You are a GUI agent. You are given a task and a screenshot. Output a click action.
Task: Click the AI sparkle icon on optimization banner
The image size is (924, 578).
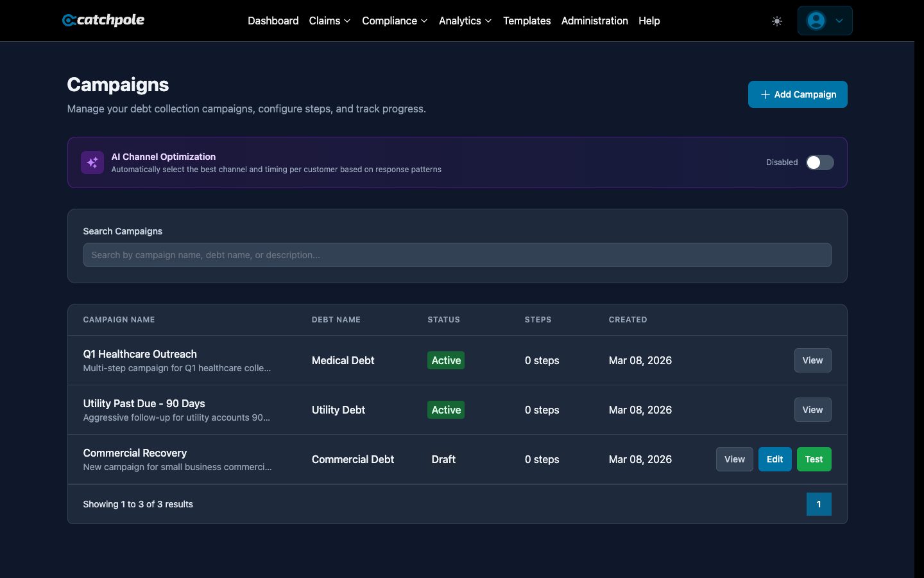click(92, 162)
